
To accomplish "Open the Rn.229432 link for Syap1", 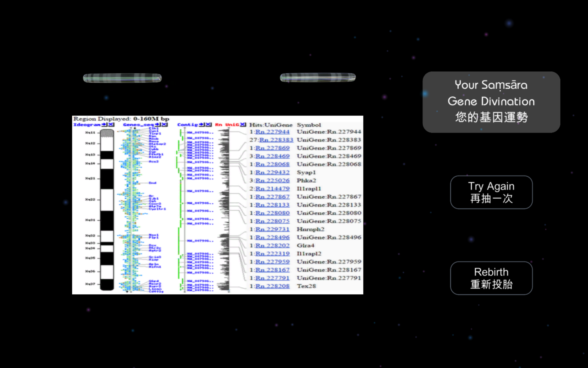I will pos(272,172).
